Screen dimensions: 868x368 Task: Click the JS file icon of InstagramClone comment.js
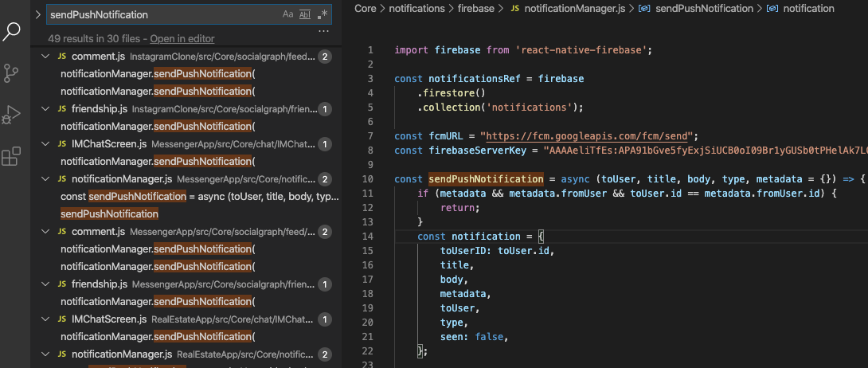(62, 57)
